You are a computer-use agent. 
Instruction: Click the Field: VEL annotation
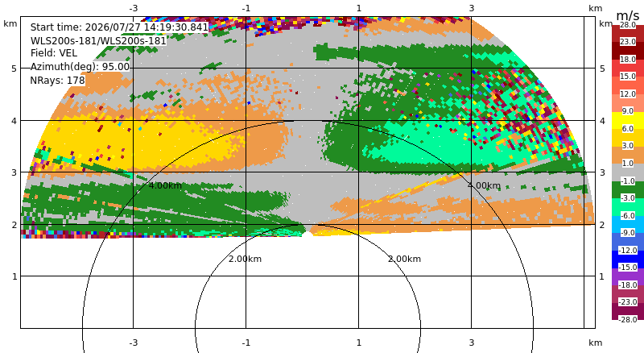(54, 53)
